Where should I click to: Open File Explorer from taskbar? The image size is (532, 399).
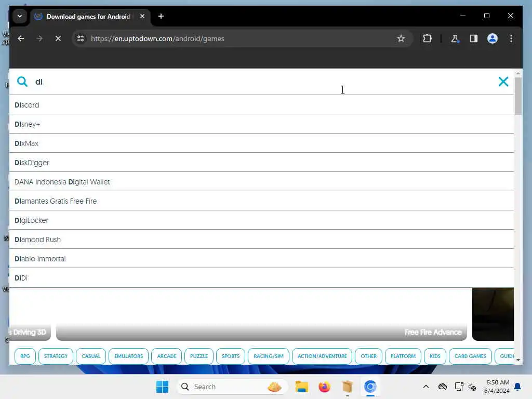(x=302, y=387)
